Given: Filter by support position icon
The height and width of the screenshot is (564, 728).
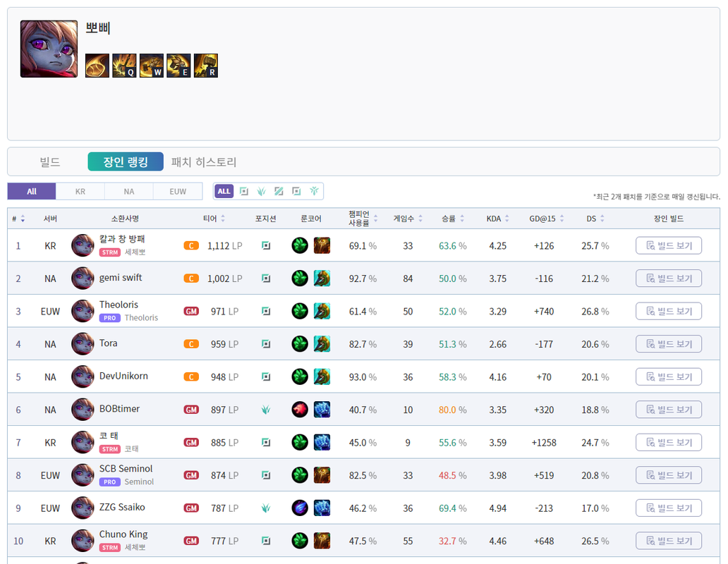Looking at the screenshot, I should [315, 191].
